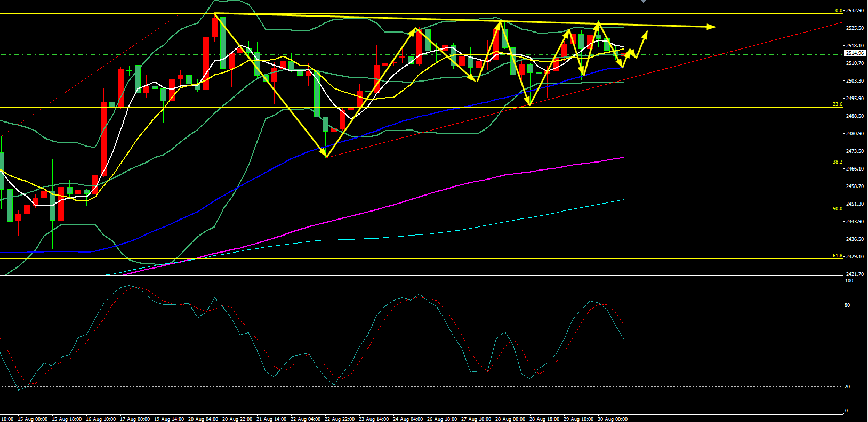Click the Fibonacci 61.8 level label
The image size is (868, 422).
(838, 256)
